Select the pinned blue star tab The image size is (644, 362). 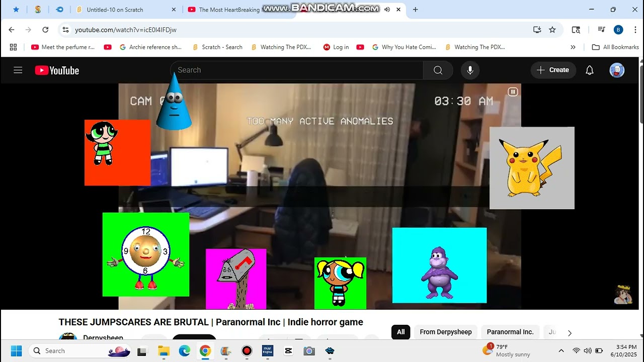[x=16, y=10]
